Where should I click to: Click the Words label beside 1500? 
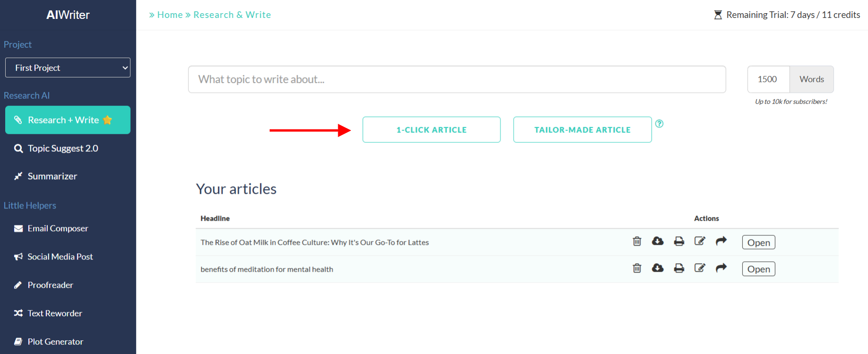coord(812,79)
